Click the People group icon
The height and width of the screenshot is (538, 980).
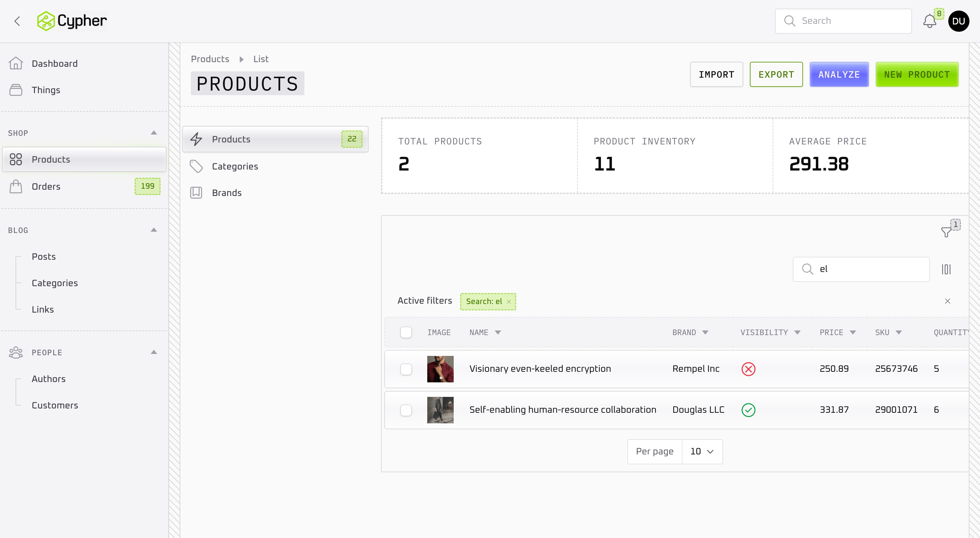click(16, 352)
